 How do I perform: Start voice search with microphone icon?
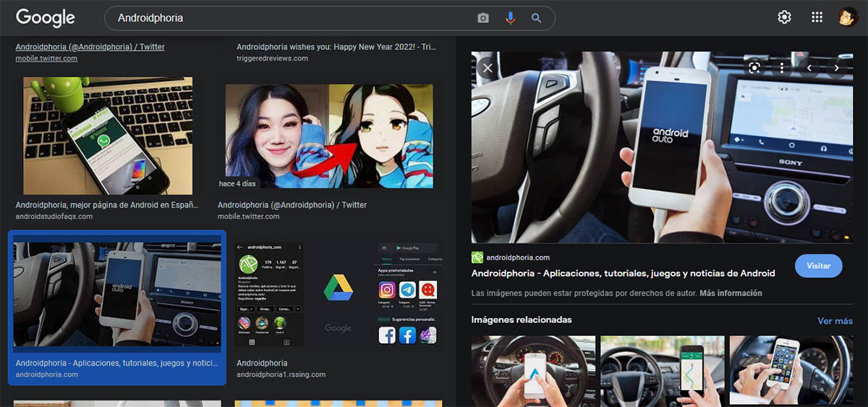point(510,18)
